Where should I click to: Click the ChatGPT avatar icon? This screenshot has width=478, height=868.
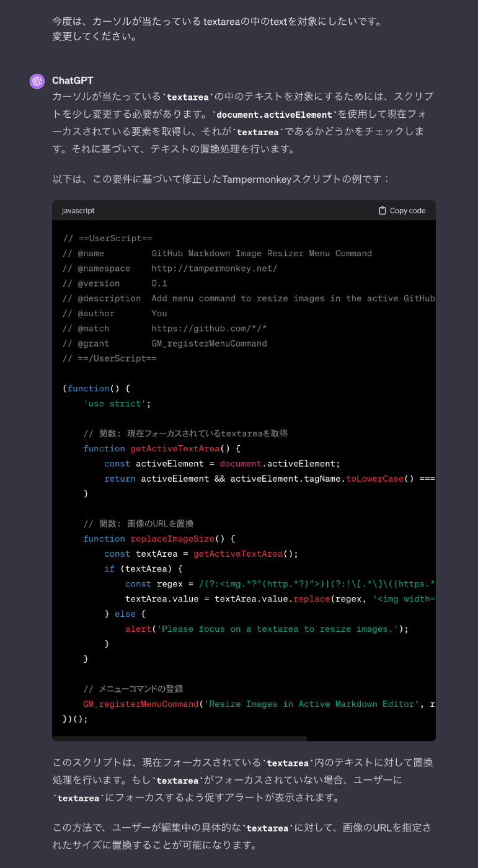coord(37,81)
